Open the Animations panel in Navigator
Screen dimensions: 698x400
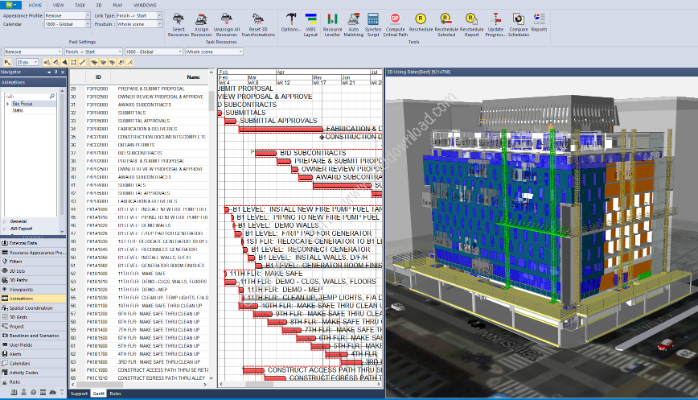click(33, 299)
